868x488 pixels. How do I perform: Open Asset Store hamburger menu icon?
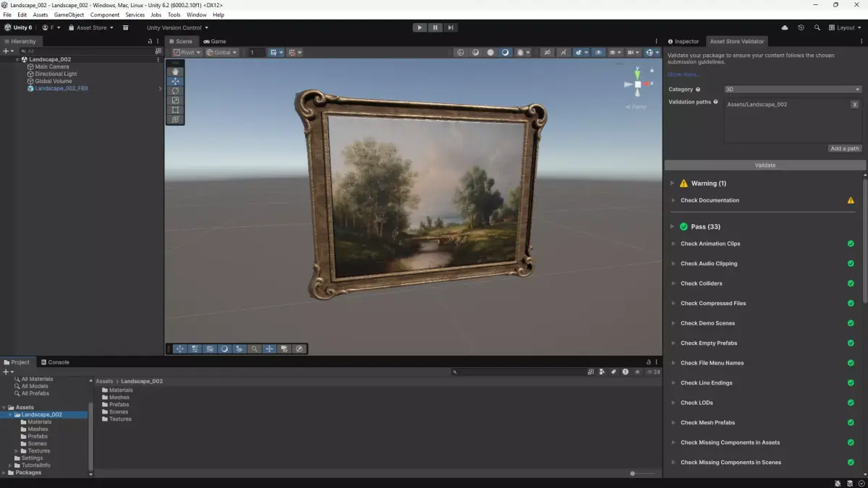pyautogui.click(x=125, y=27)
